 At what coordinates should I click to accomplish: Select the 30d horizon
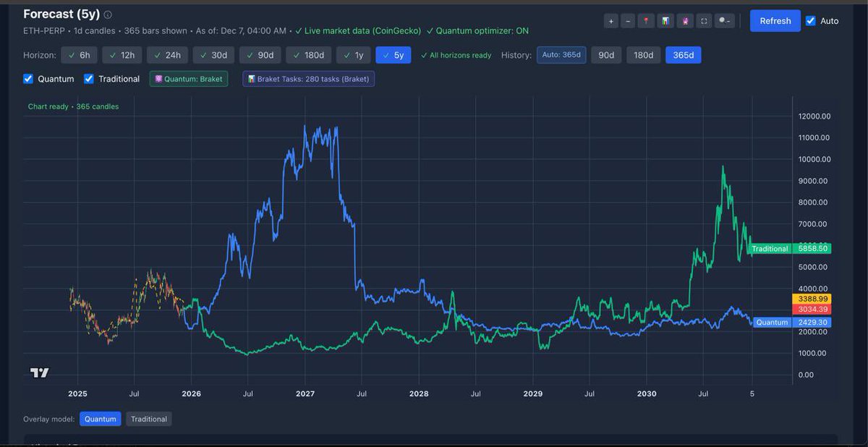(x=213, y=55)
